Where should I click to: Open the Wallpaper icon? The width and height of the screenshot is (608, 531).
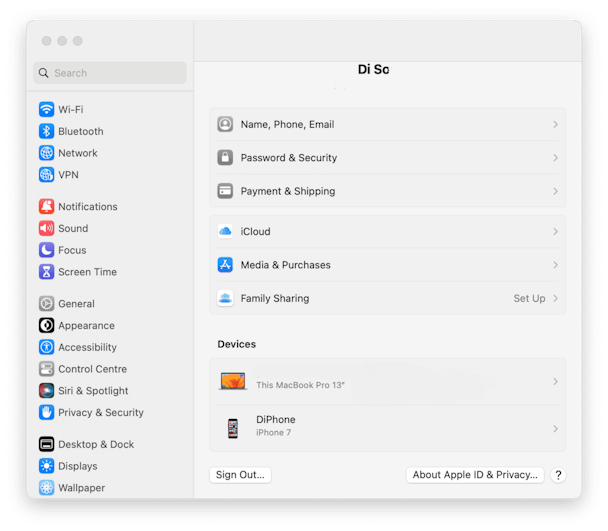pyautogui.click(x=46, y=487)
